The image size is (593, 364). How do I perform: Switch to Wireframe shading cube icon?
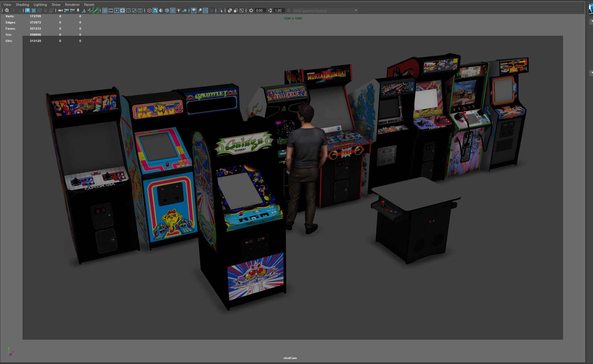tap(149, 10)
